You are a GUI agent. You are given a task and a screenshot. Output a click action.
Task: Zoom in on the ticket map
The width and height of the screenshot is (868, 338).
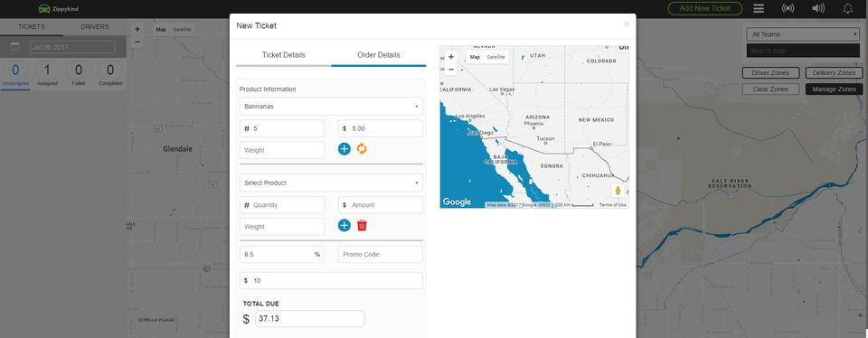[x=451, y=57]
